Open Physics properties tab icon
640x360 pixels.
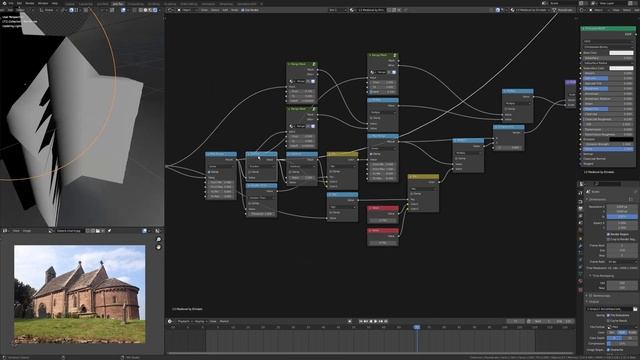point(580,260)
